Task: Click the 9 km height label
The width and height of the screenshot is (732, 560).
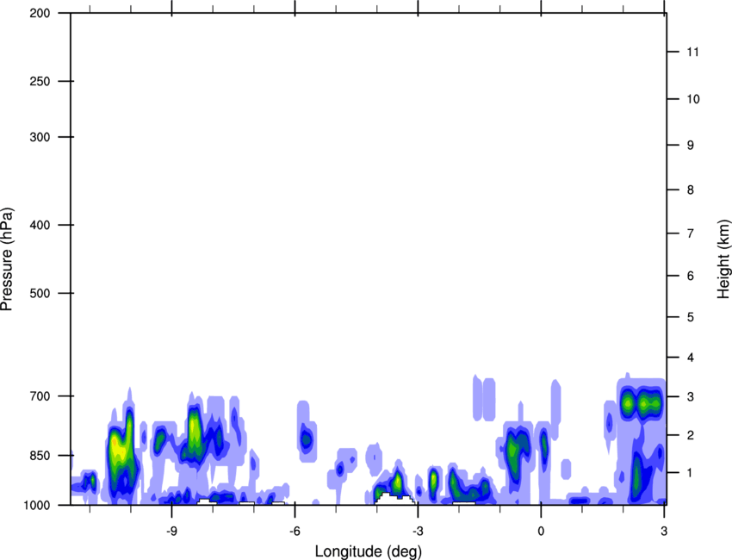Action: (691, 146)
